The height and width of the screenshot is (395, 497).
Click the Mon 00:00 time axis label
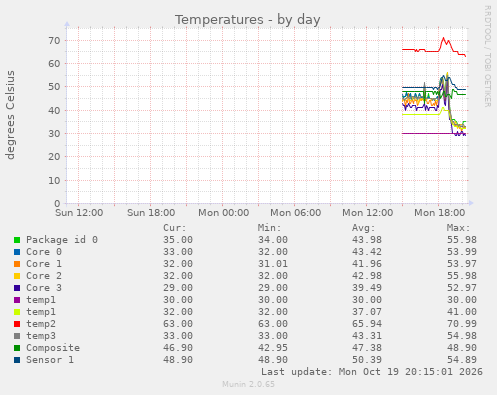[223, 213]
